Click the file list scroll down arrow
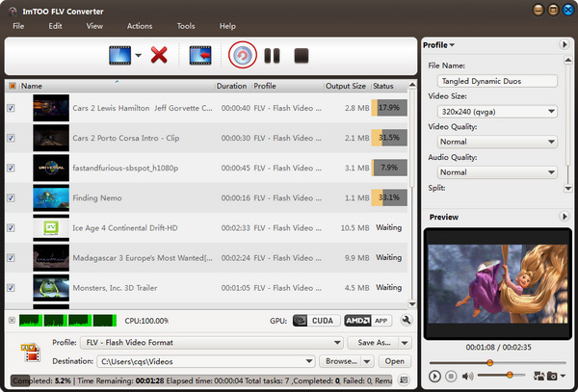Viewport: 578px width, 392px height. point(412,304)
